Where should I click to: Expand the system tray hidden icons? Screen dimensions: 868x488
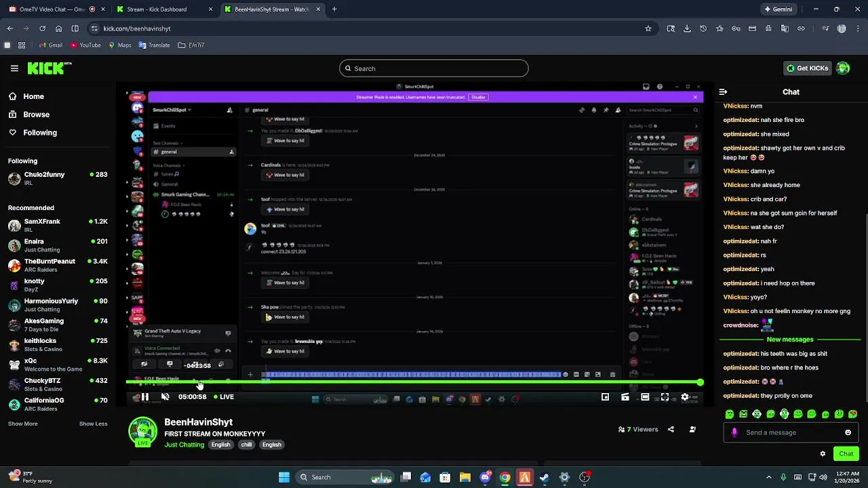768,477
